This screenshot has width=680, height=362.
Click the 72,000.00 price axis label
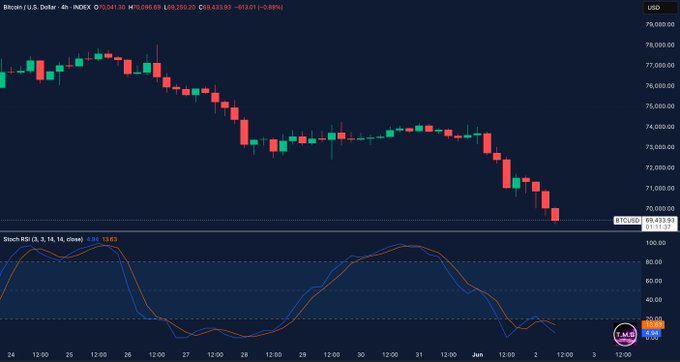[x=660, y=167]
